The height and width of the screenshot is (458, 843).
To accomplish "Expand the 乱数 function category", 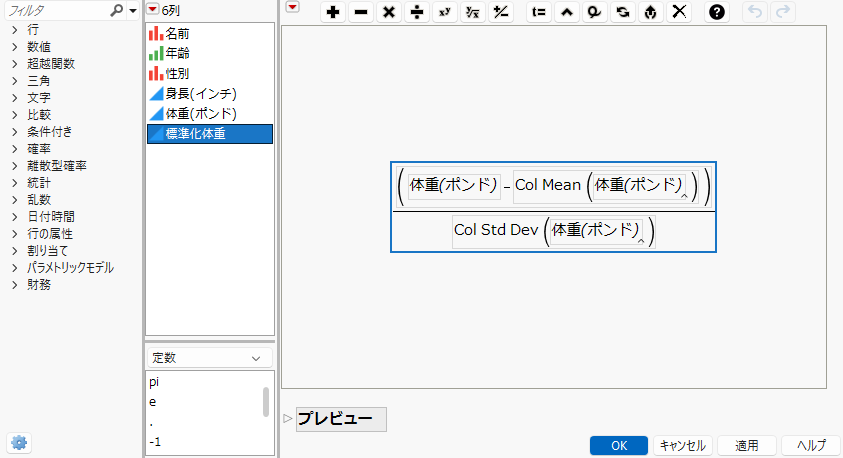I will pos(15,199).
